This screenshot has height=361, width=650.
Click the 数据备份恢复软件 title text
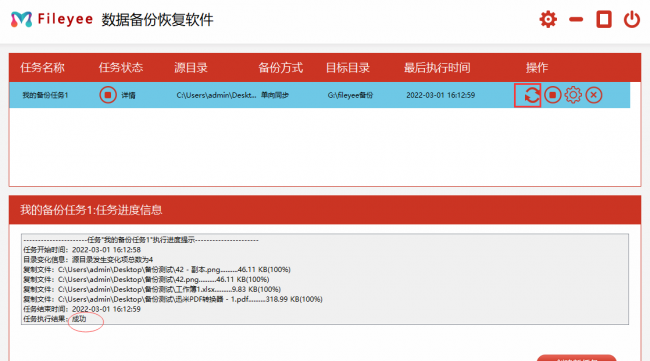click(x=158, y=19)
